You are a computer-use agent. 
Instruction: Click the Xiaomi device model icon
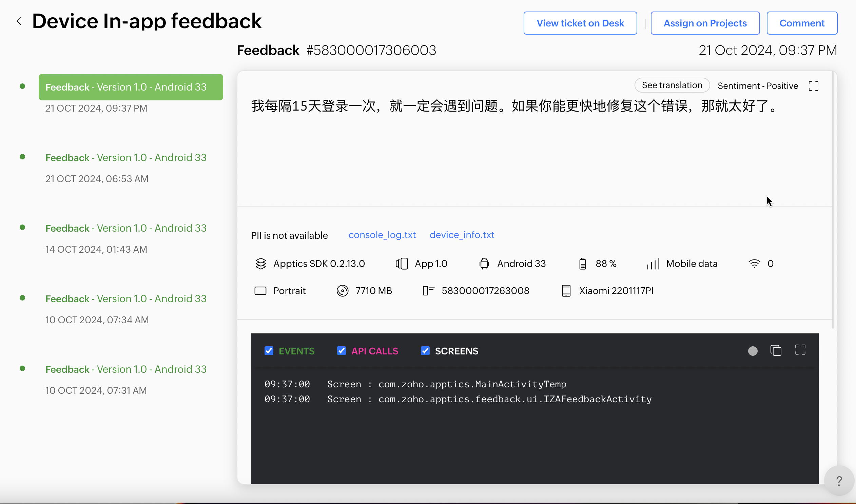click(566, 291)
